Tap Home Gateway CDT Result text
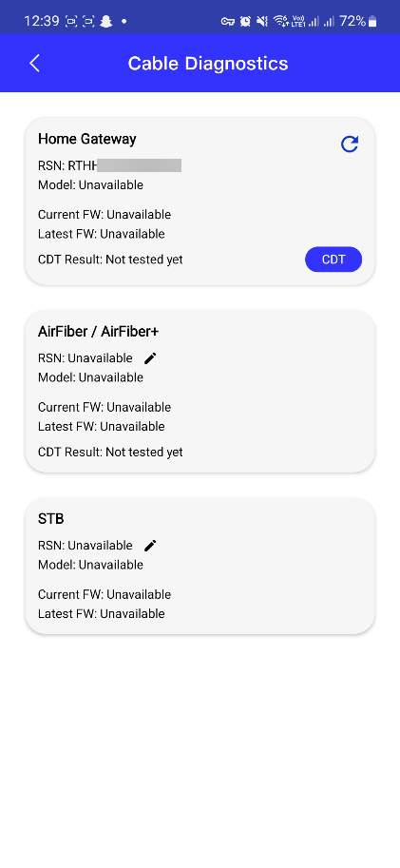The image size is (400, 868). [110, 260]
